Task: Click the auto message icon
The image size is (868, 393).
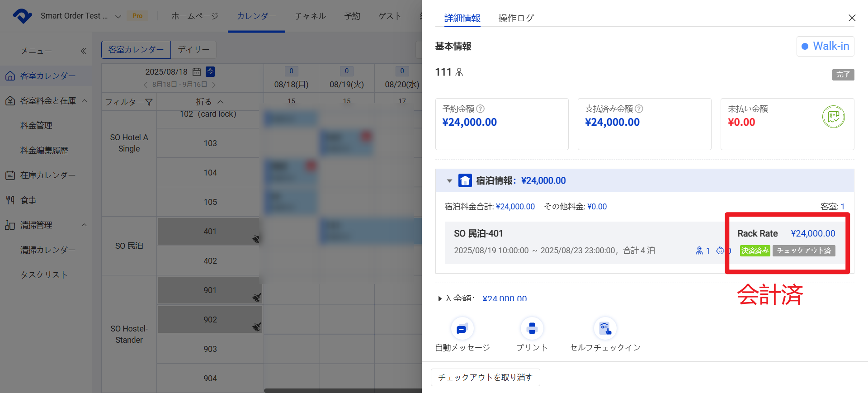Action: click(x=462, y=329)
